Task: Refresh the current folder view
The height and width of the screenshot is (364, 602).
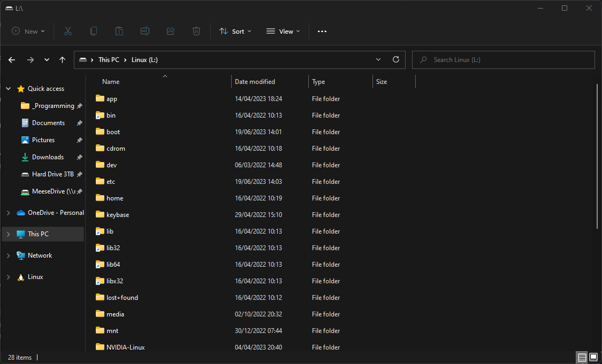Action: click(396, 59)
